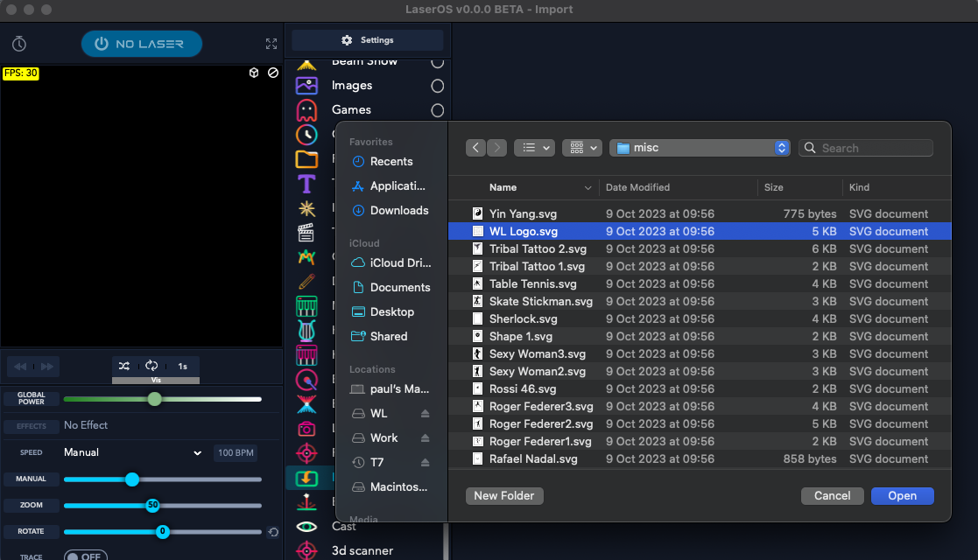
Task: Toggle the loop repeat icon
Action: (x=151, y=366)
